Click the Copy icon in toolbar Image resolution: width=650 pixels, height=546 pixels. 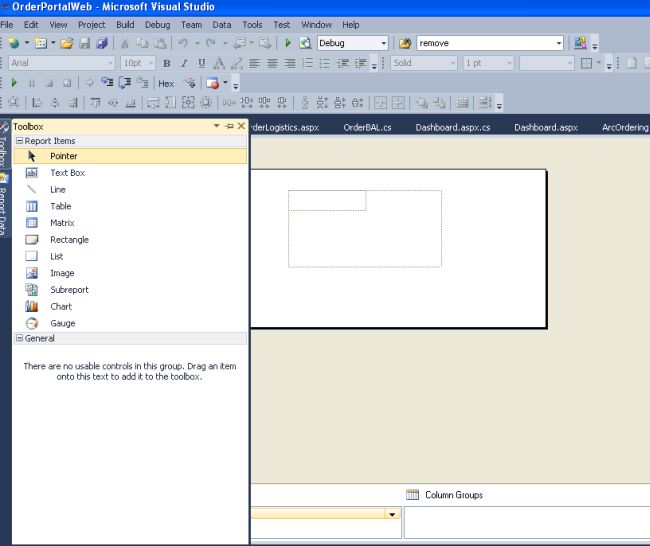click(142, 43)
